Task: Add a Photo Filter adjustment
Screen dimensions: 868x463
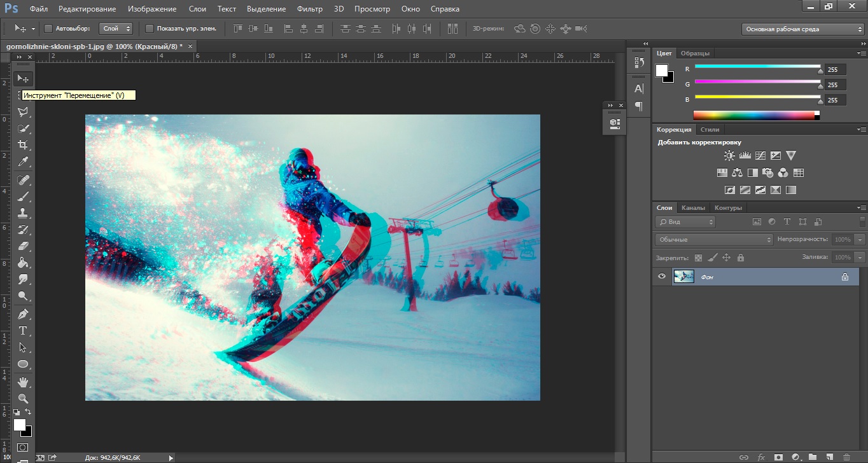Action: [768, 172]
